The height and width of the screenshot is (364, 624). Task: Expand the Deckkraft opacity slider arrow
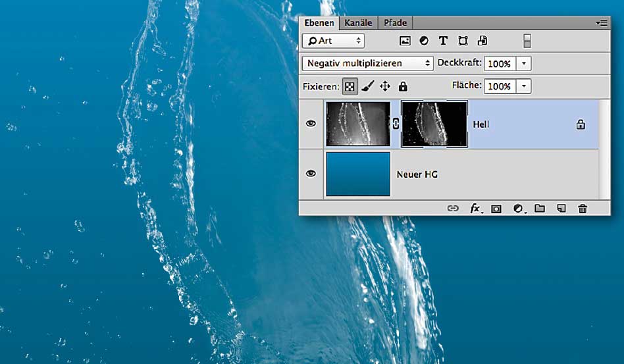pyautogui.click(x=523, y=64)
